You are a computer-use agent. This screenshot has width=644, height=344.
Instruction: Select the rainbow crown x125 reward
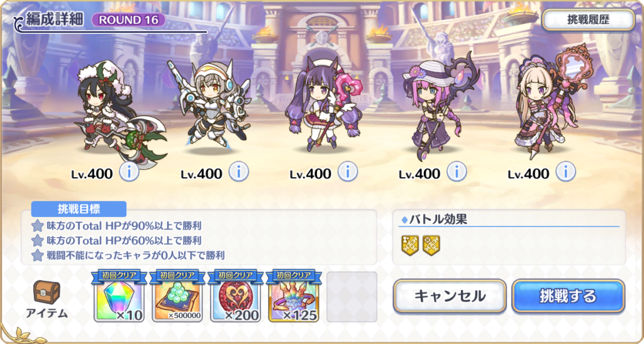[294, 296]
